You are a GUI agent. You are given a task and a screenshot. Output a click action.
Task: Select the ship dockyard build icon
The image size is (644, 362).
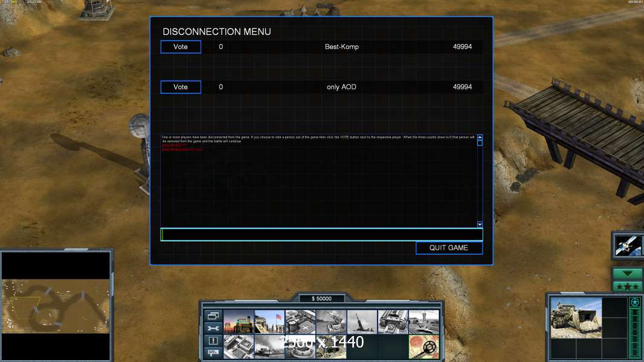(269, 346)
